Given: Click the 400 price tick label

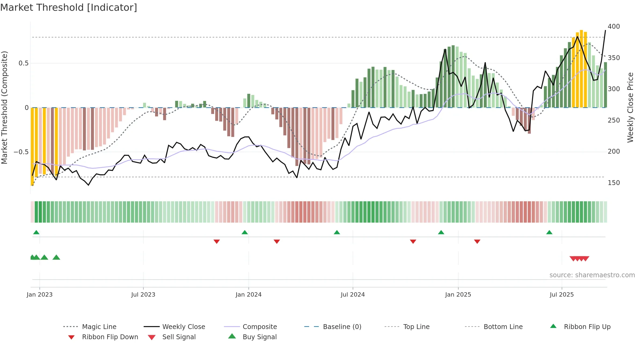Looking at the screenshot, I should pos(614,27).
